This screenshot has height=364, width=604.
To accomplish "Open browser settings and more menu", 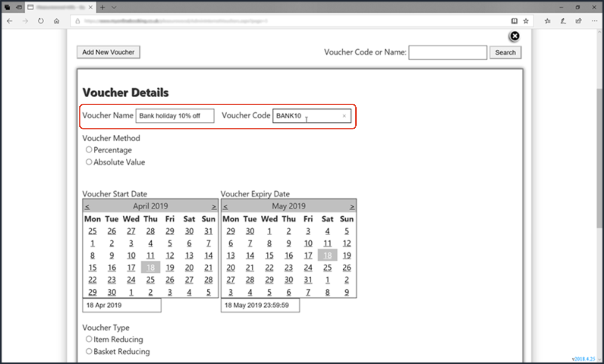I will tap(594, 21).
